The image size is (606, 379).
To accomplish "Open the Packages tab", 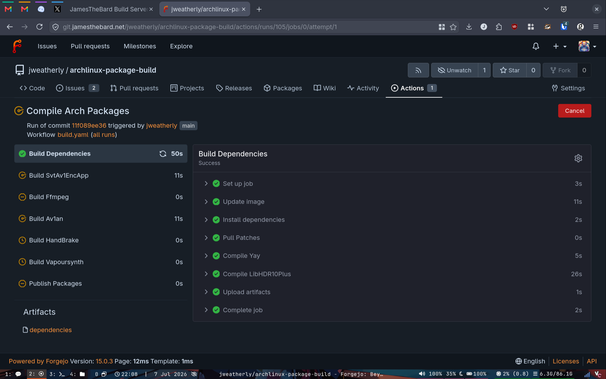I will pyautogui.click(x=283, y=88).
